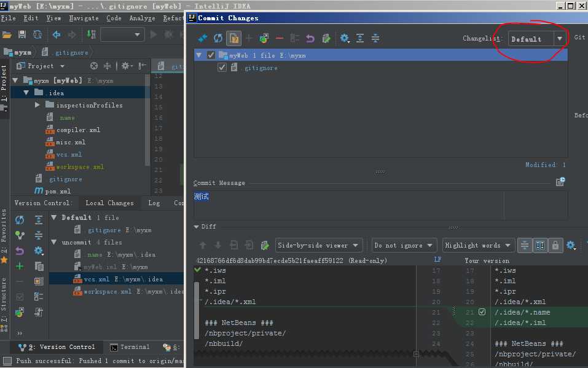
Task: Open the Version Control tool window button
Action: 57,347
